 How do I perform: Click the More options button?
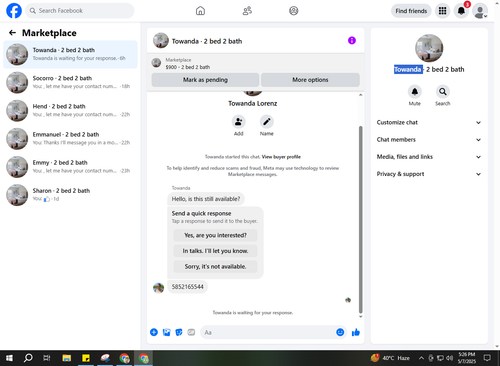[310, 80]
